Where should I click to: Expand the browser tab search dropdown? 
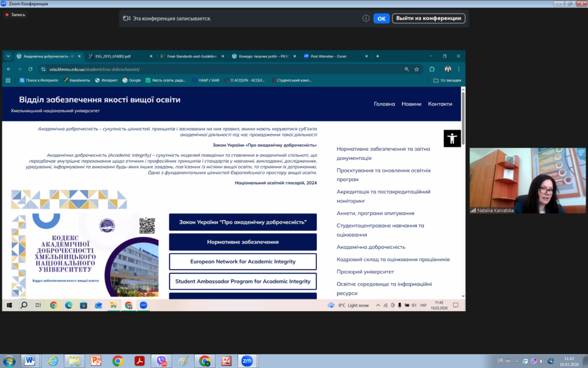click(x=8, y=56)
